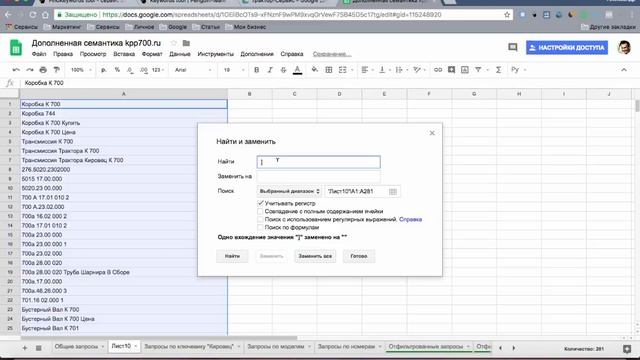Viewport: 640px width, 360px height.
Task: Insert comment from toolbar
Action: [451, 70]
